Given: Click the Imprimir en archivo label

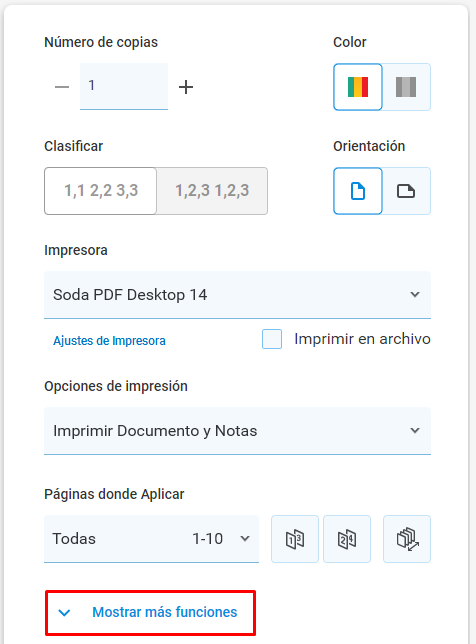Looking at the screenshot, I should point(362,339).
